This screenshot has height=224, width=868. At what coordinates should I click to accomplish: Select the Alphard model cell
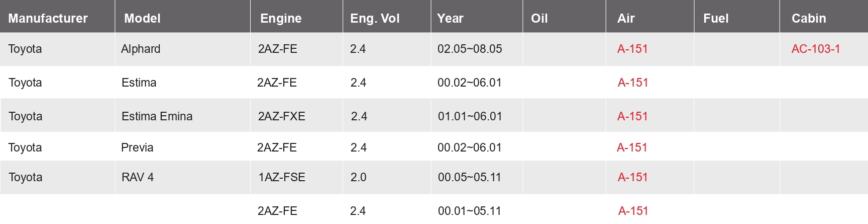coord(141,49)
